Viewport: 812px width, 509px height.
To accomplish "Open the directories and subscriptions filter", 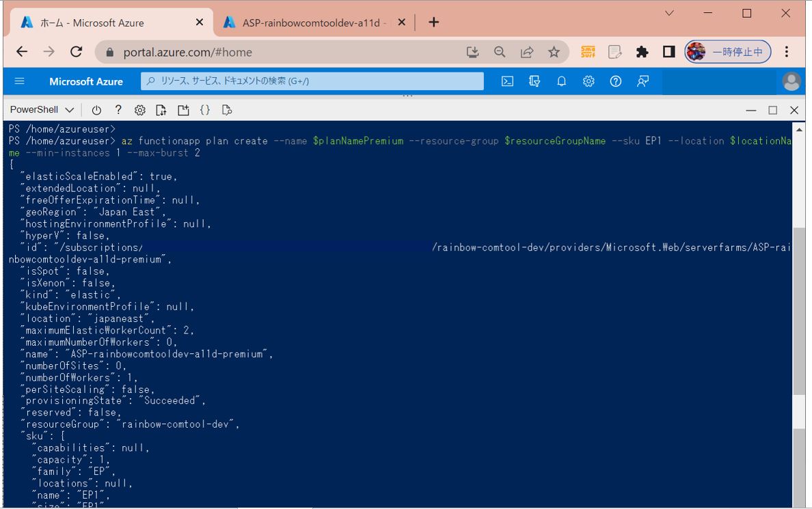I will pyautogui.click(x=534, y=81).
